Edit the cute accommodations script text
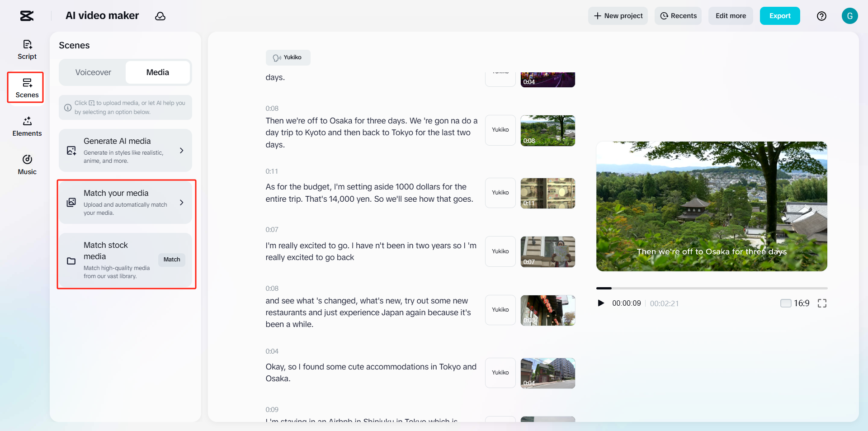Screen dimensions: 868x431 click(x=371, y=373)
